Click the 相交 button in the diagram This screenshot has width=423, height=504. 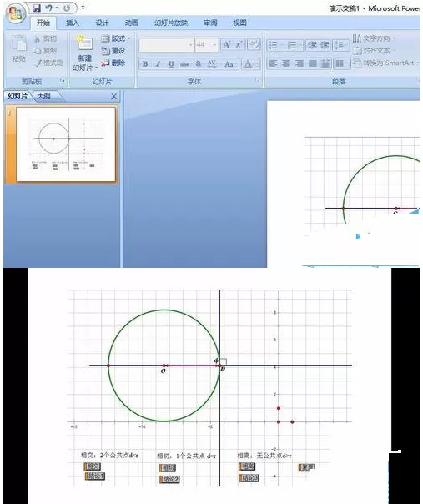[93, 466]
